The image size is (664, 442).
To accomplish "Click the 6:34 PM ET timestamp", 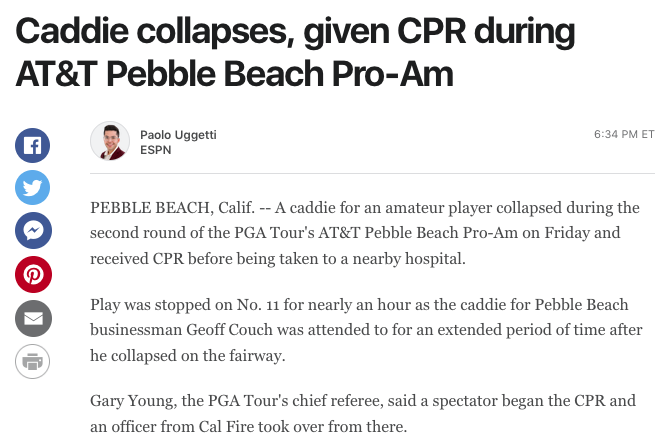I will pyautogui.click(x=624, y=134).
